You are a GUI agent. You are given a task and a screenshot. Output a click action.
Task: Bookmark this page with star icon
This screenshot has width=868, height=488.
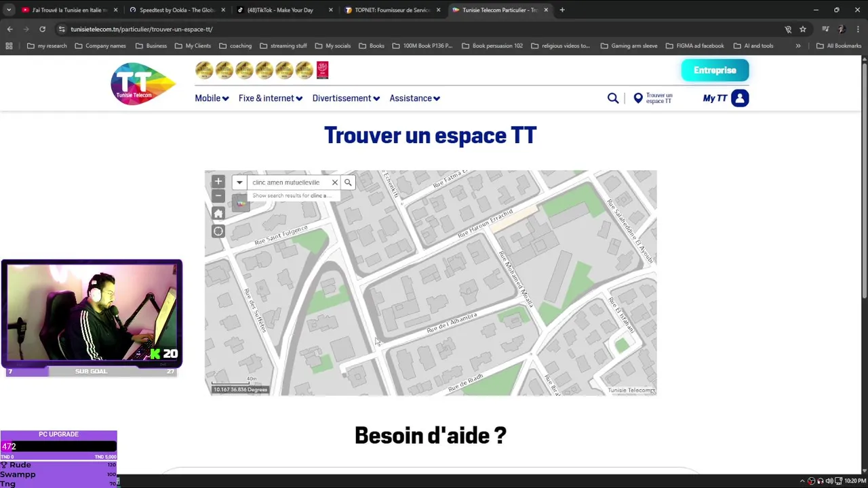tap(803, 29)
